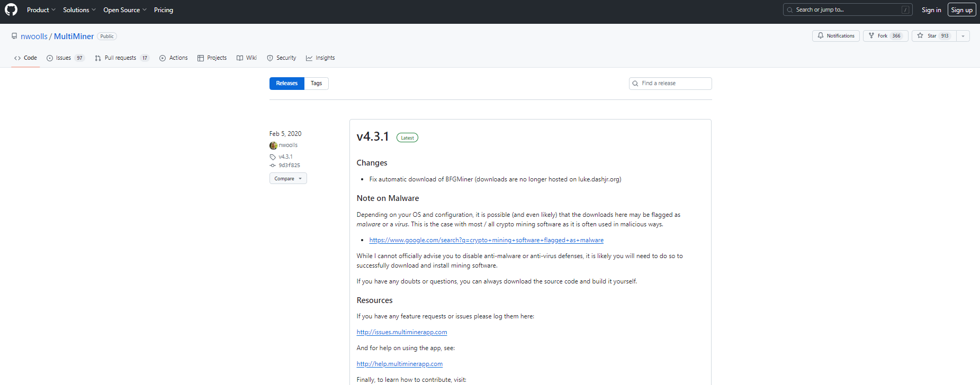Open the Security tab
The width and height of the screenshot is (980, 385).
tap(282, 58)
